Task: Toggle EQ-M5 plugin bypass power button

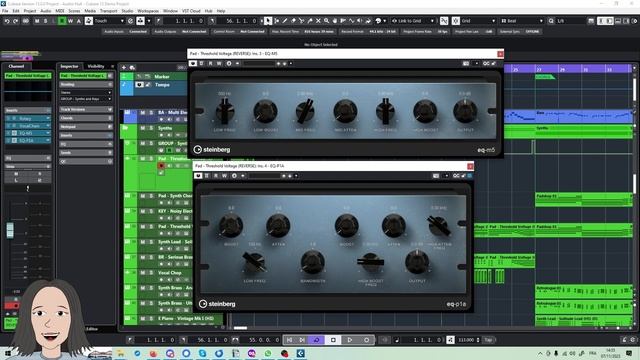Action: [x=193, y=64]
